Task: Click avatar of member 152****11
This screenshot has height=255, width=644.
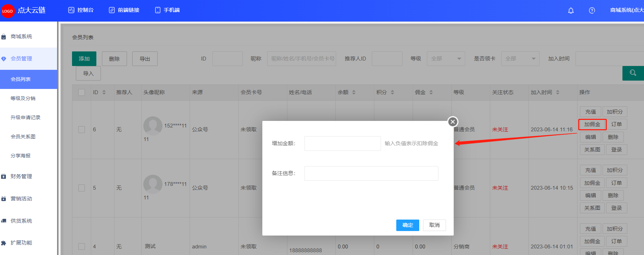Action: tap(153, 126)
